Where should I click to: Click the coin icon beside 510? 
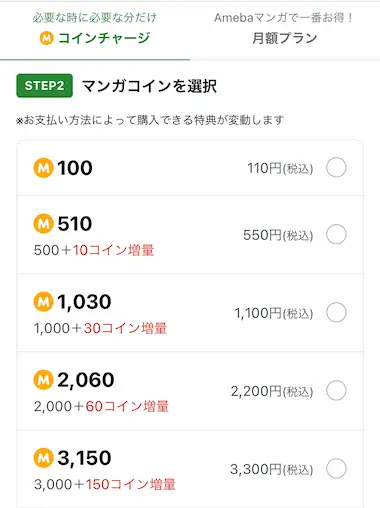point(43,223)
